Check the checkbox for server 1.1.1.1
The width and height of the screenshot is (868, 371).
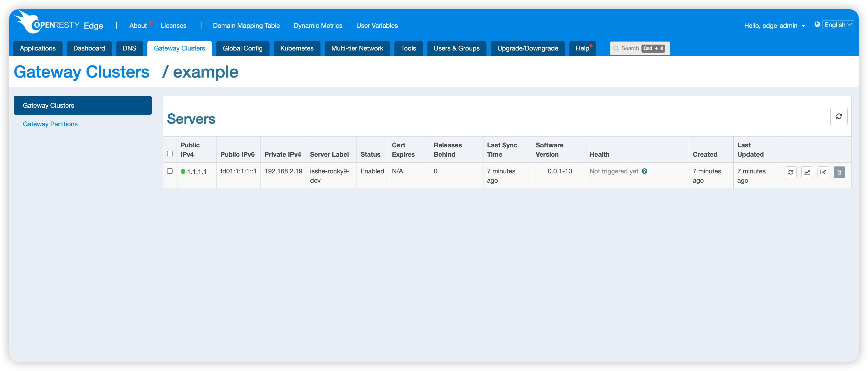point(170,171)
